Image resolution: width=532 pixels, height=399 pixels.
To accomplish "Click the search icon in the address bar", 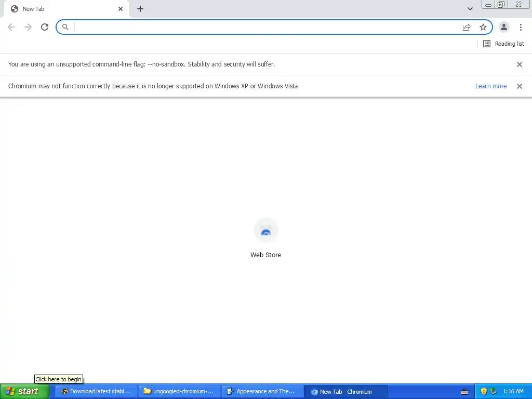I will tap(65, 27).
